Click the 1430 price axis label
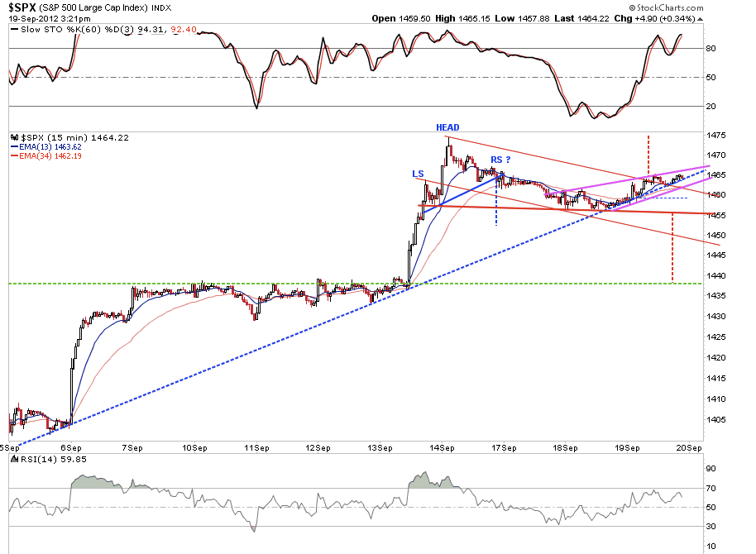This screenshot has height=554, width=756. 716,317
